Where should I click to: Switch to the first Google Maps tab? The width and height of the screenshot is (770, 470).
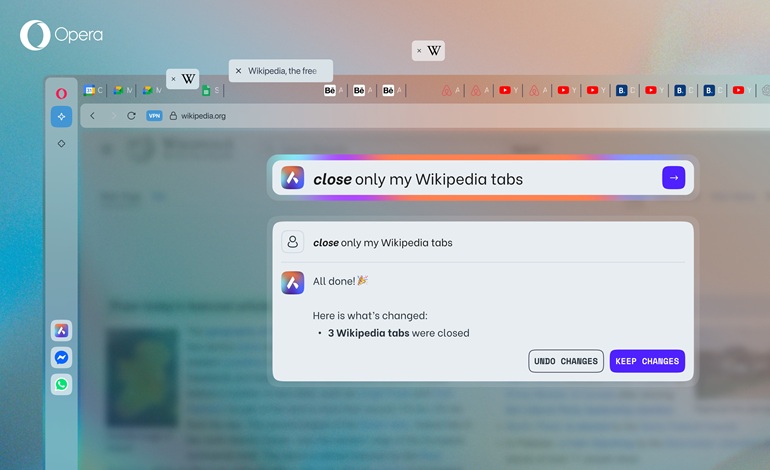click(123, 90)
